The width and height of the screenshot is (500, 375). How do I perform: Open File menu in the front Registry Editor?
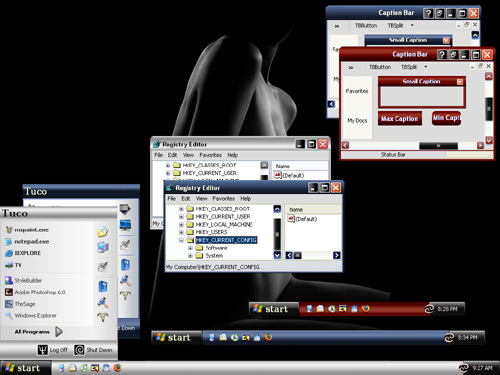click(171, 199)
